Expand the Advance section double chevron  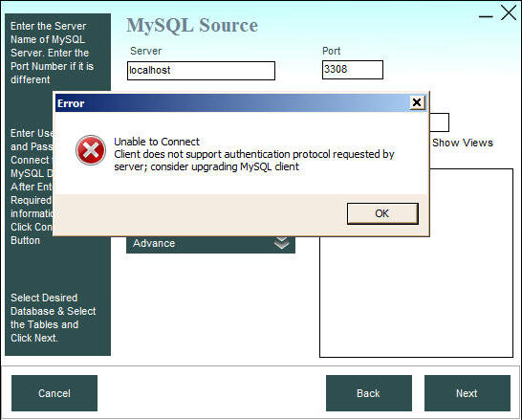pos(281,243)
